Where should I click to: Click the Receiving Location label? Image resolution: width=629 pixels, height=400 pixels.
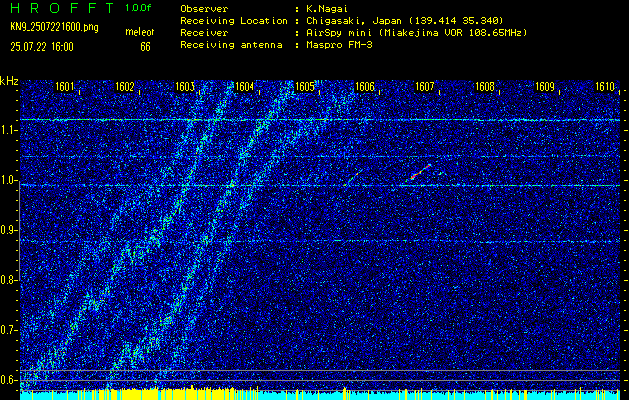click(x=234, y=20)
